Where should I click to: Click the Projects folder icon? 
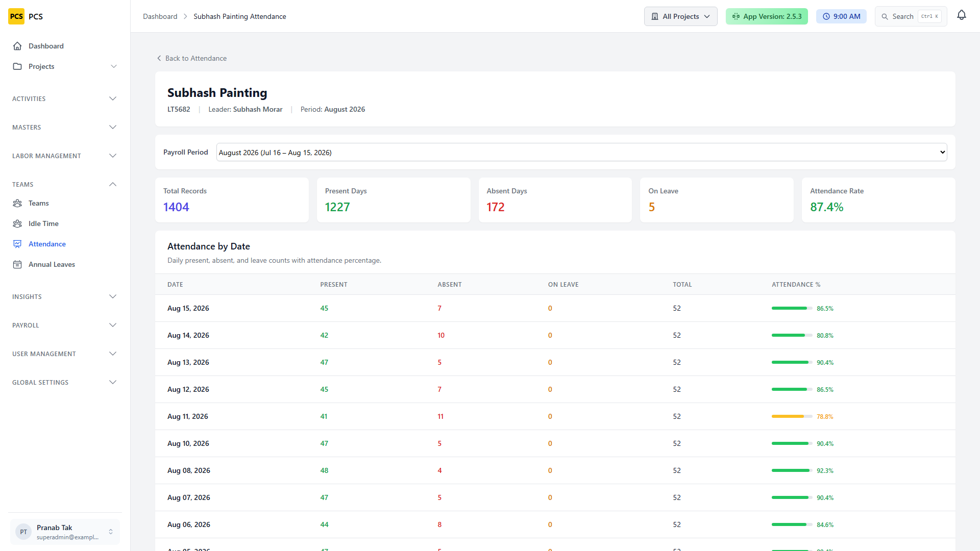pyautogui.click(x=17, y=66)
